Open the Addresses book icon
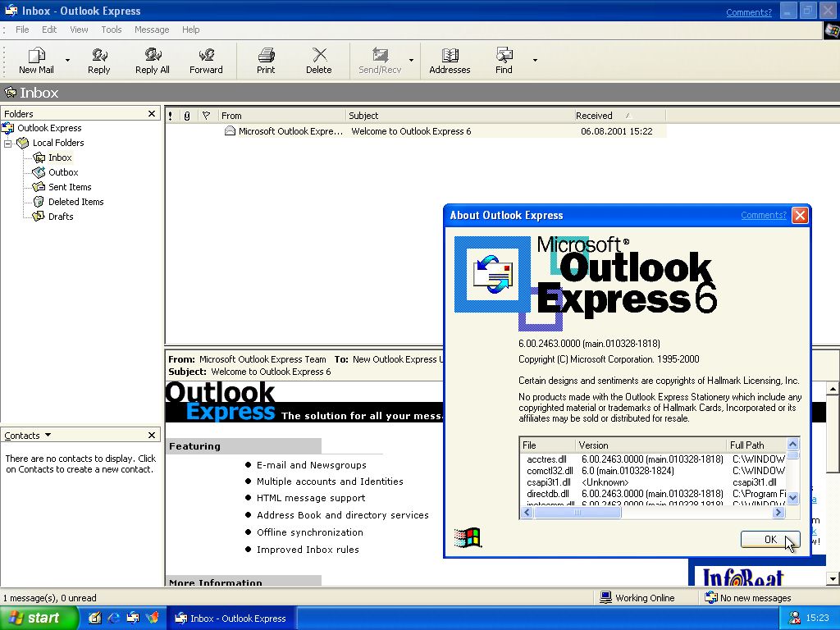The width and height of the screenshot is (840, 630). (x=450, y=56)
